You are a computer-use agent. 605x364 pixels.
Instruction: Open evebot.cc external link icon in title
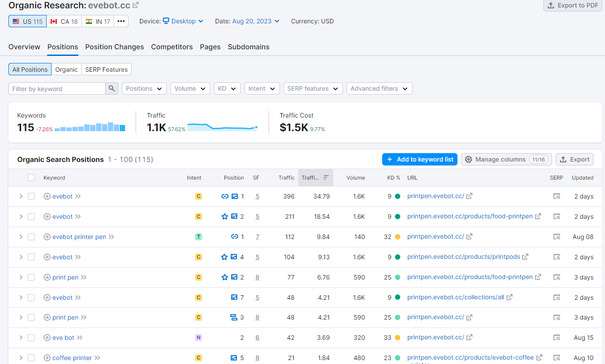(x=136, y=5)
